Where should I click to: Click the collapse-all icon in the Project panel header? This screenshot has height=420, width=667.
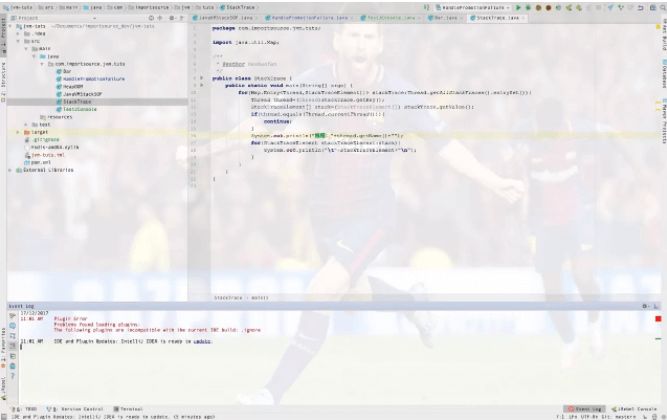160,18
